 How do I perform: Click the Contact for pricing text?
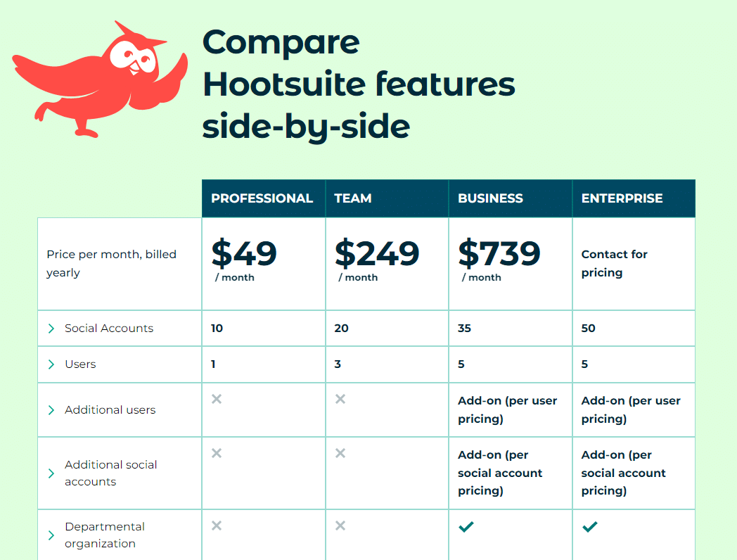point(615,263)
